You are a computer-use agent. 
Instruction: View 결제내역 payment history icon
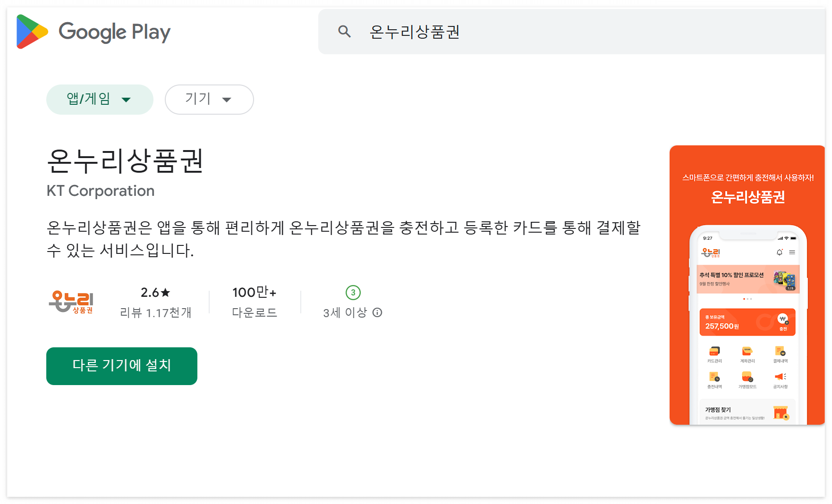780,352
